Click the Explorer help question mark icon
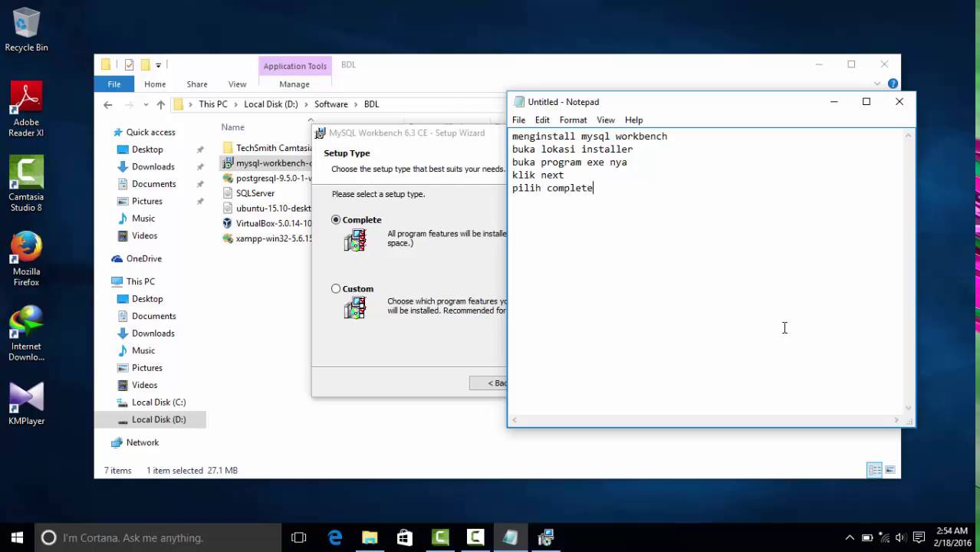980x552 pixels. click(x=893, y=84)
